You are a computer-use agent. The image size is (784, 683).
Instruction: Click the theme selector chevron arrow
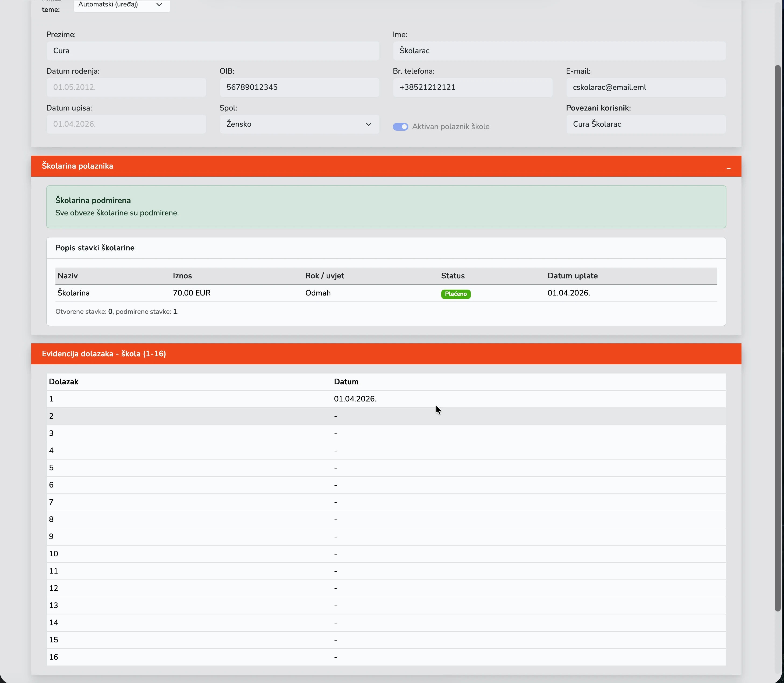coord(159,5)
